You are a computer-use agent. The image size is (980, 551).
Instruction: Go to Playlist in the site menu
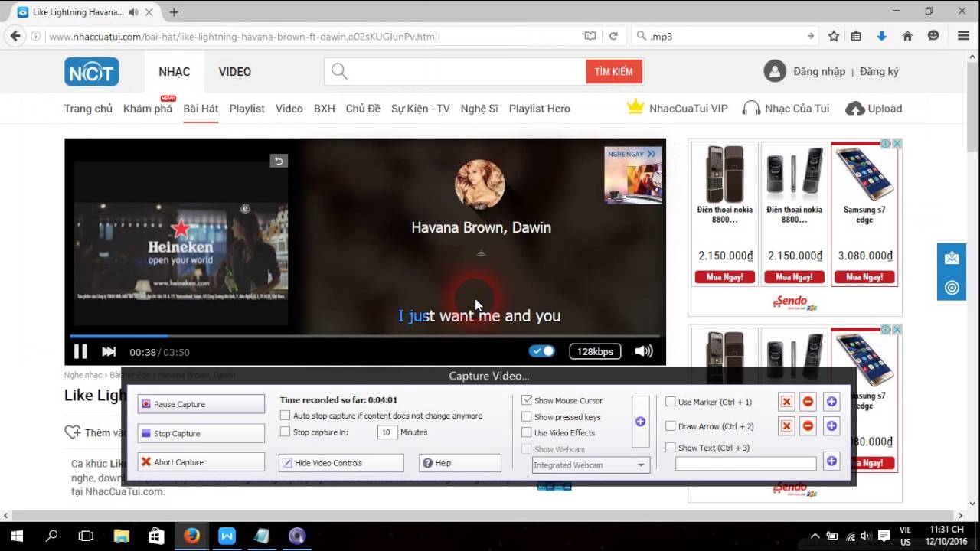click(247, 109)
